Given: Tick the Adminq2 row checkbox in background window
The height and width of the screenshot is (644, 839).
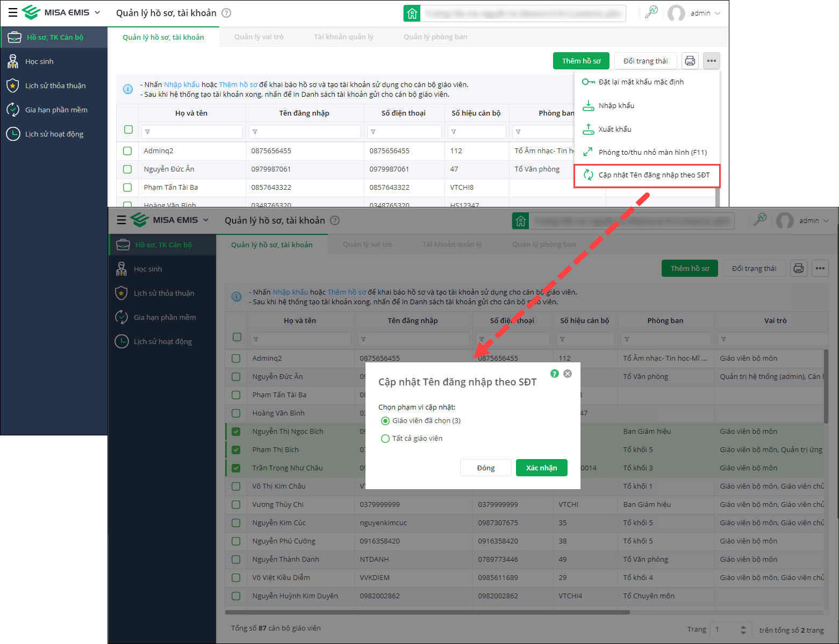Looking at the screenshot, I should coord(127,151).
